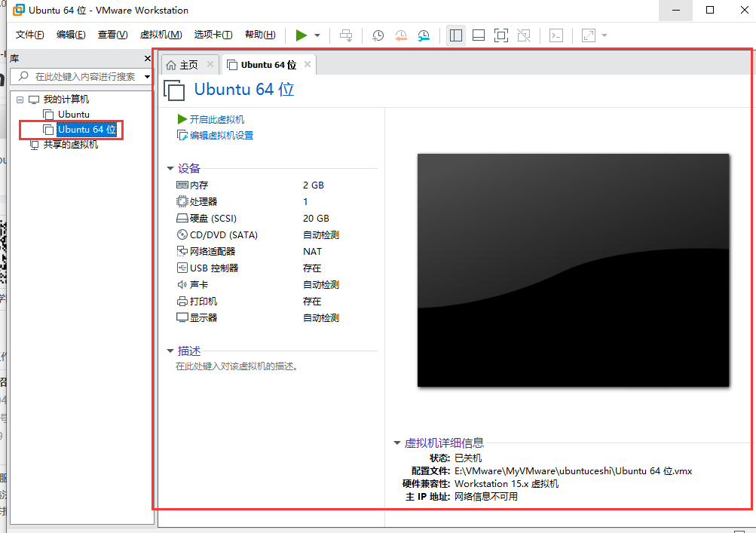756x533 pixels.
Task: Click the 网络适配器 device entry
Action: [x=206, y=251]
